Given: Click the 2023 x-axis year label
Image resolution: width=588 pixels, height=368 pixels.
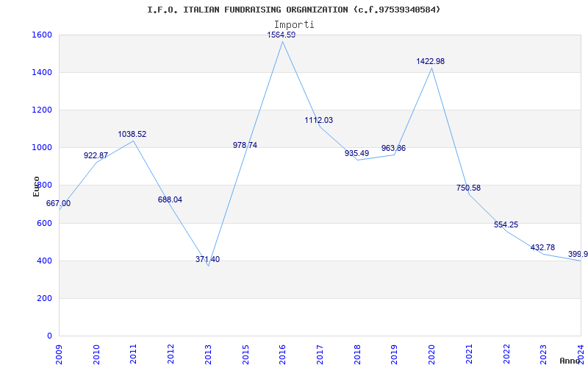Looking at the screenshot, I should pyautogui.click(x=543, y=354).
